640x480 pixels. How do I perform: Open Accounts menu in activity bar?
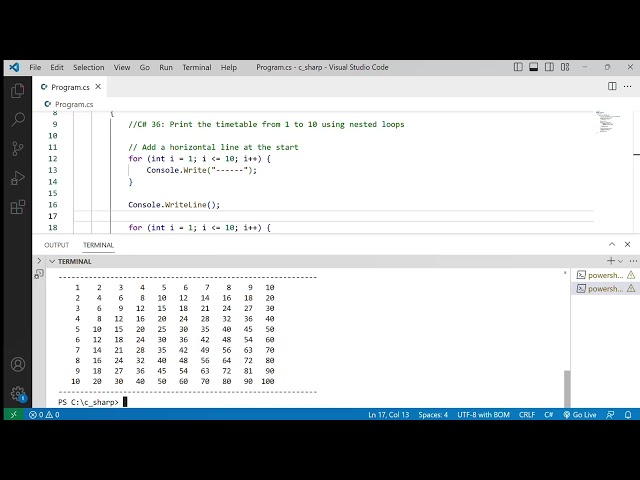coord(18,364)
